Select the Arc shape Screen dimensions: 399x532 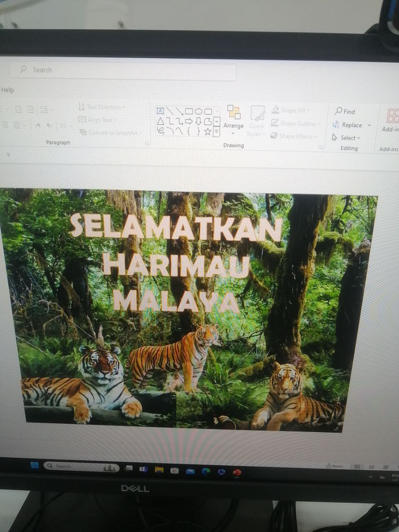pyautogui.click(x=170, y=131)
